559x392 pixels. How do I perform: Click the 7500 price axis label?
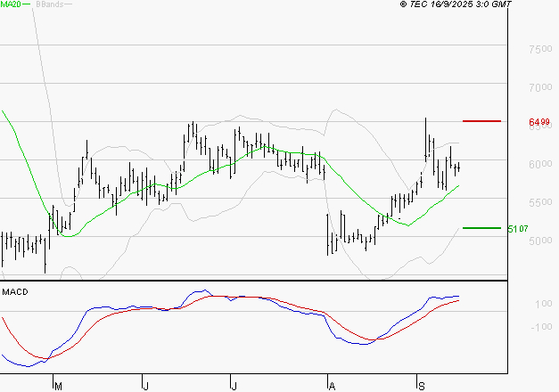tap(540, 50)
